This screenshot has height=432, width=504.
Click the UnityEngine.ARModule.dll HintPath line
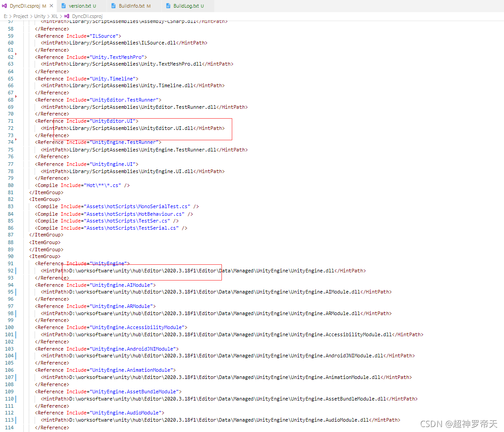(216, 313)
